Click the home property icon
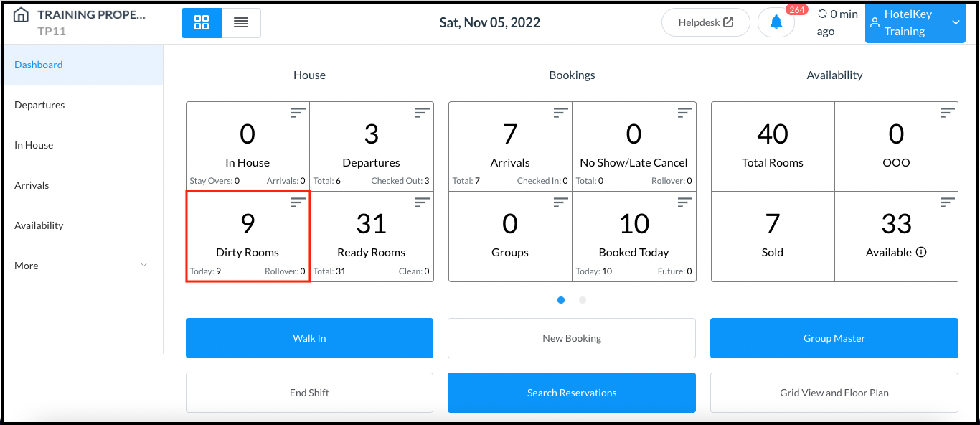The image size is (980, 425). point(22,15)
